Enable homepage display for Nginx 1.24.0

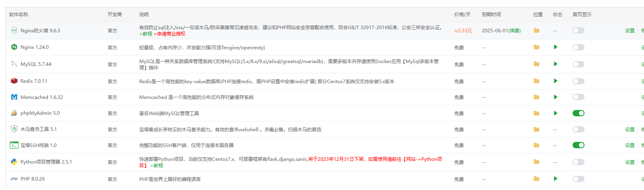coord(579,47)
